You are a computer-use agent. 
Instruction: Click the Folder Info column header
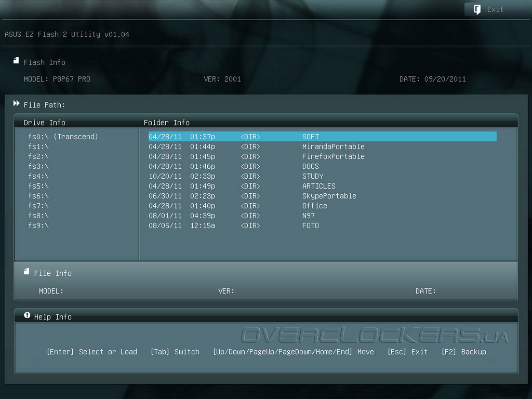point(167,123)
